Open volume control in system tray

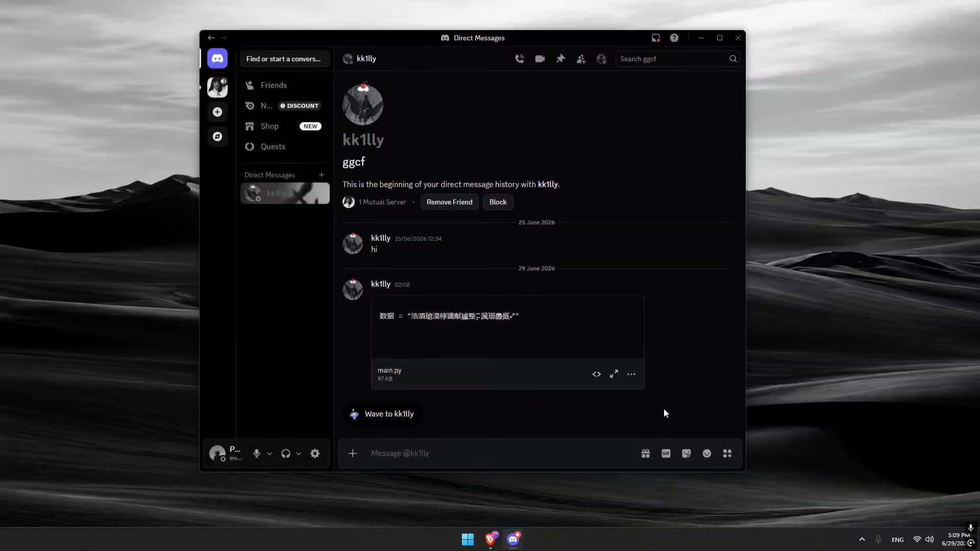click(x=929, y=539)
